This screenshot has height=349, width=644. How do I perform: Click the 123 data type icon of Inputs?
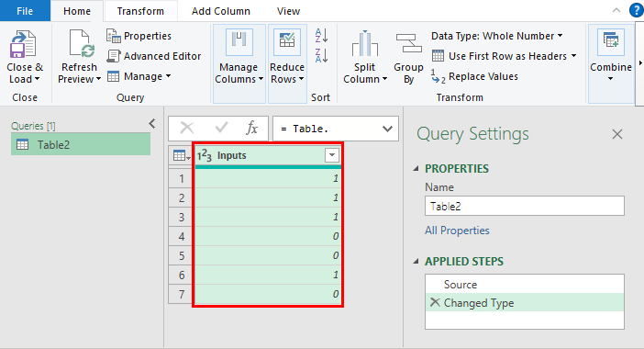tap(205, 155)
